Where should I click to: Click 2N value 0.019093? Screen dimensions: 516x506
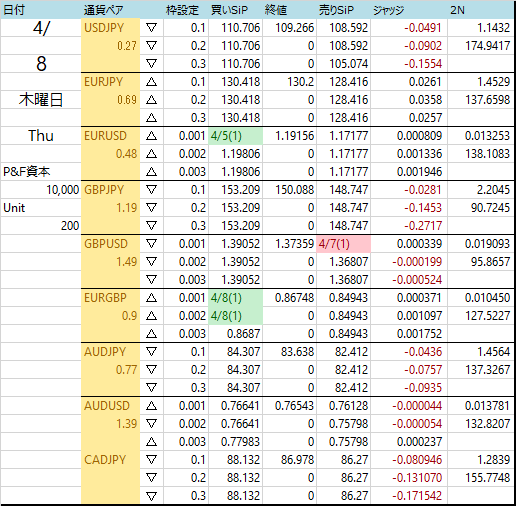[x=488, y=244]
